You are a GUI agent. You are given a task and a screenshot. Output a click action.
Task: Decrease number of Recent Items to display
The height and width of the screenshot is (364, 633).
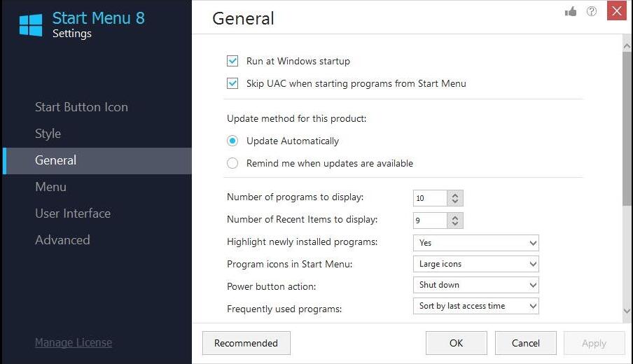click(455, 223)
